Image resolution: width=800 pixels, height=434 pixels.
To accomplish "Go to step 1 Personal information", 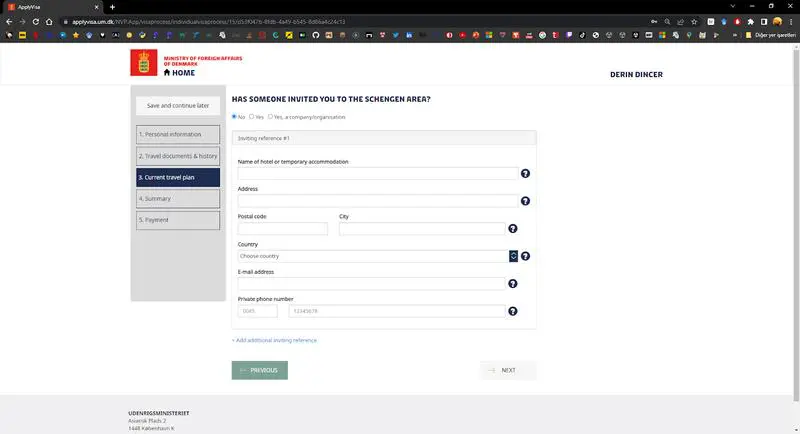I will coord(178,135).
